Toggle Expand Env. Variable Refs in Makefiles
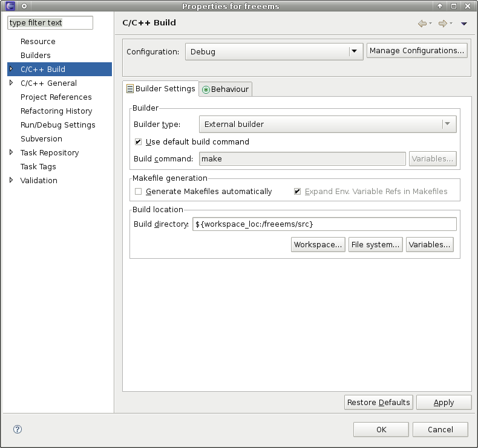Screen dimensions: 478x448 pyautogui.click(x=297, y=191)
